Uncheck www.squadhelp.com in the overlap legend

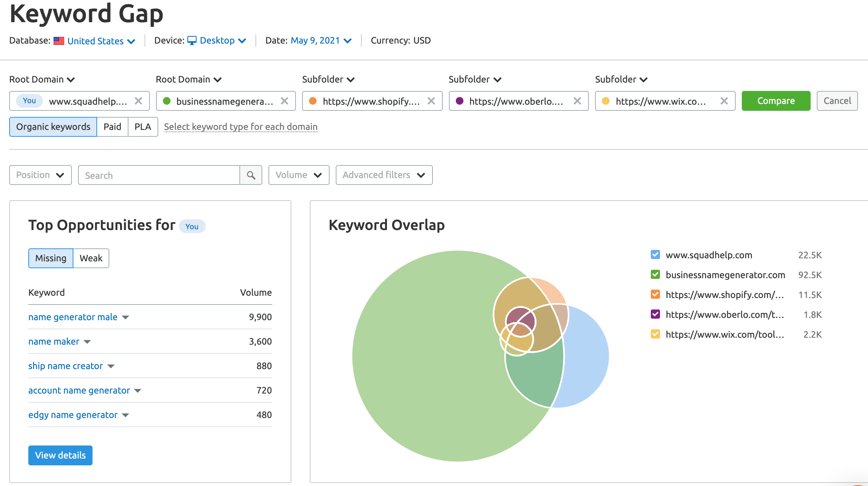[x=655, y=254]
